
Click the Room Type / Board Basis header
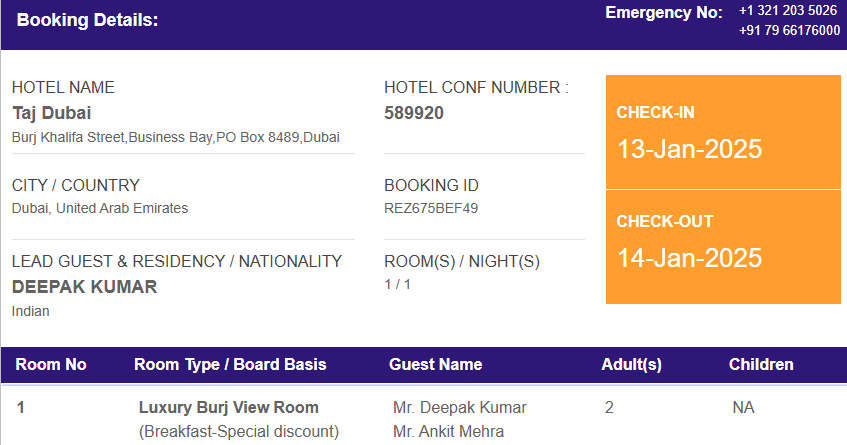tap(230, 365)
